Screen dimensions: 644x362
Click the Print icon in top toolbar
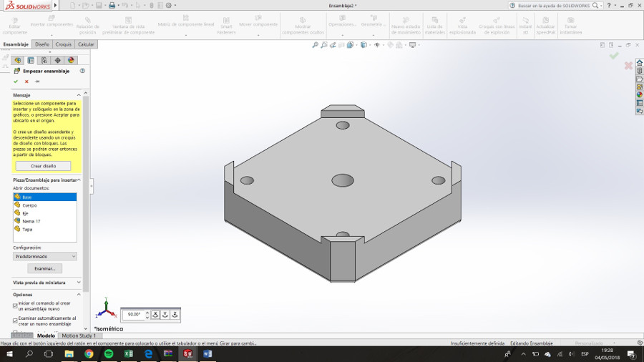click(112, 5)
